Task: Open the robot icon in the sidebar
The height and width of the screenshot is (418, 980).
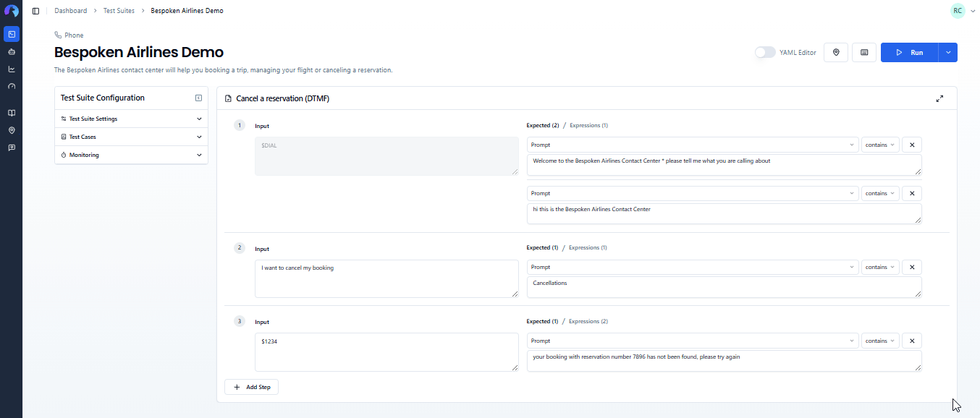Action: pos(12,52)
